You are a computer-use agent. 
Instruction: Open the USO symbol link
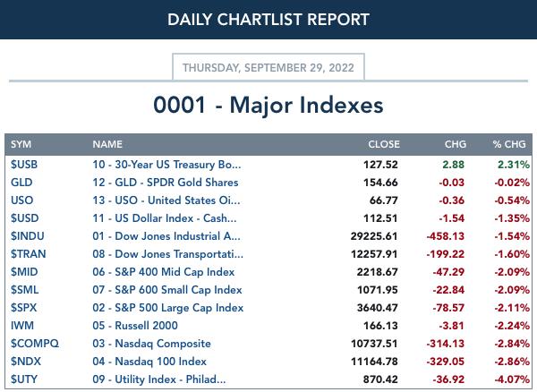pos(21,200)
